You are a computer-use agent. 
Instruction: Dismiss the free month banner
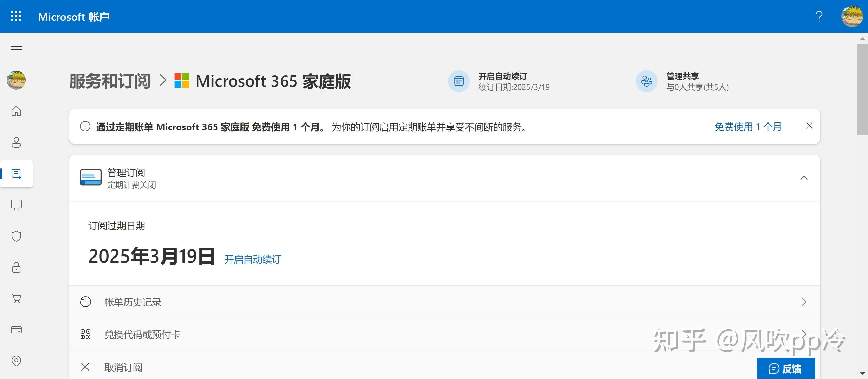pos(809,126)
